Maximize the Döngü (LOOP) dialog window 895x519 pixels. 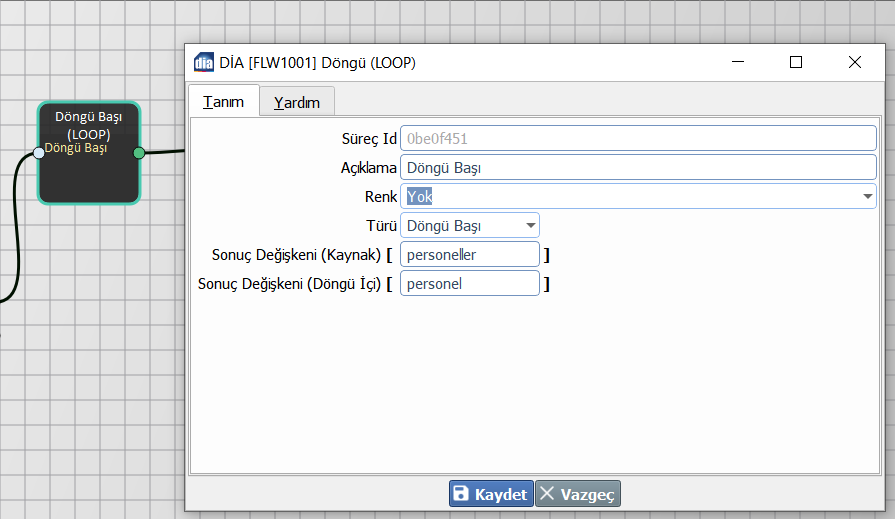pos(796,62)
